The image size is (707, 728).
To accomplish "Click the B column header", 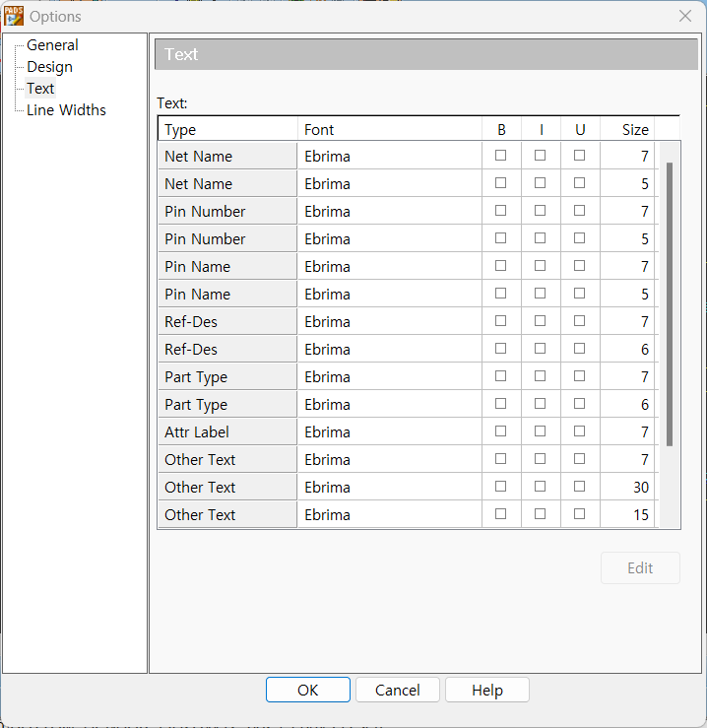I will click(502, 129).
